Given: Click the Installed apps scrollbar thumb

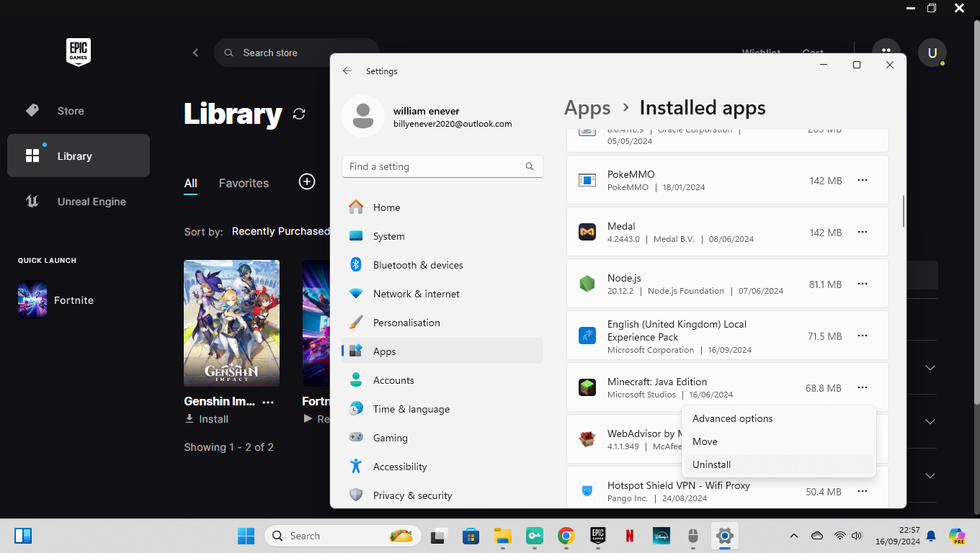Looking at the screenshot, I should point(904,211).
